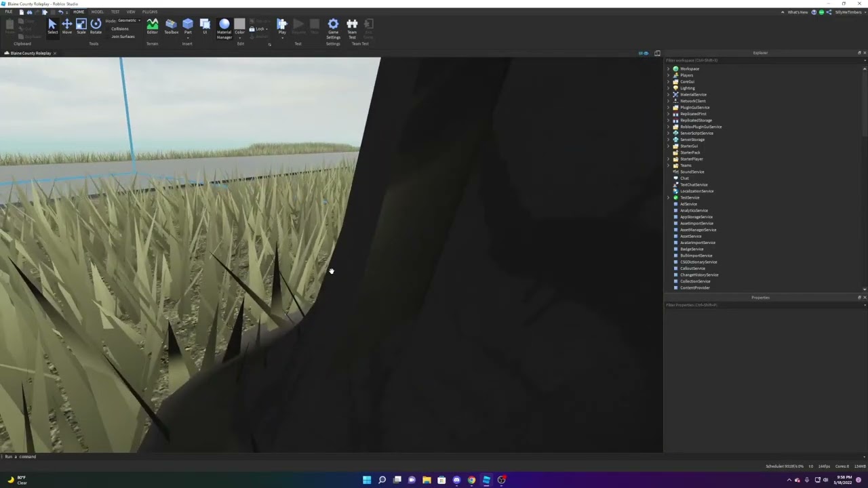Switch to the TEST ribbon tab

pos(115,12)
